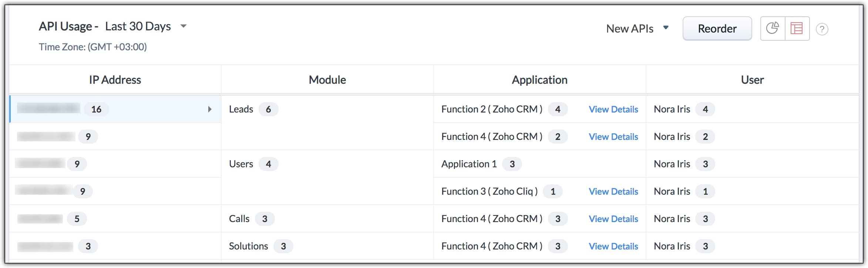The image size is (868, 268).
Task: Click the Application 1 entry
Action: (x=469, y=164)
